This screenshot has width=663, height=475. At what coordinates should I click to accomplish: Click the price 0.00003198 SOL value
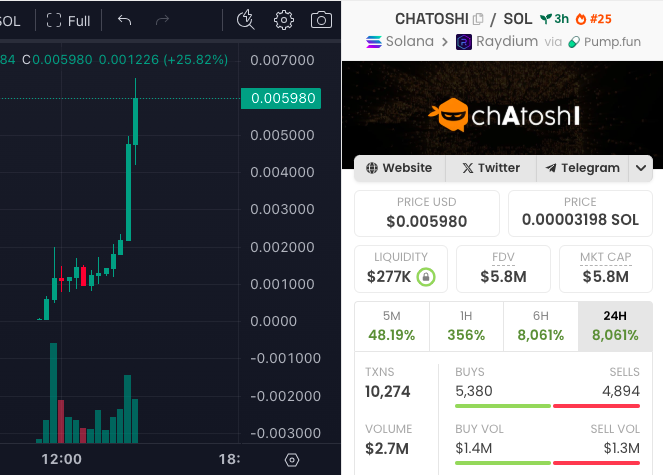click(580, 220)
